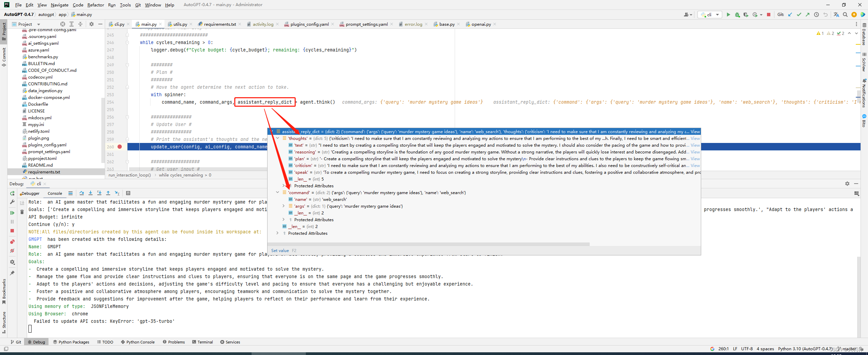Click View link for 'plan' value
The image size is (868, 355).
(x=695, y=159)
